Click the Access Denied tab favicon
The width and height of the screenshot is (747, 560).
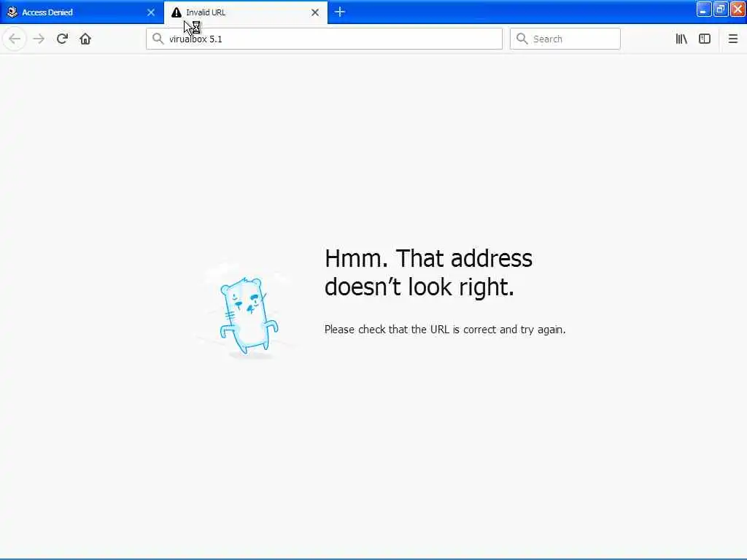12,12
